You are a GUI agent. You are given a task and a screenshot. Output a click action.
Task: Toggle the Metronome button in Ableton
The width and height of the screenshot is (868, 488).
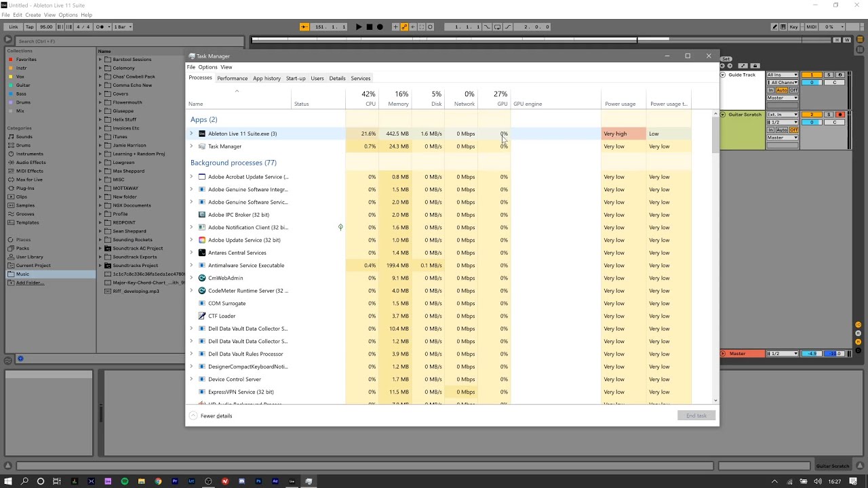(100, 27)
